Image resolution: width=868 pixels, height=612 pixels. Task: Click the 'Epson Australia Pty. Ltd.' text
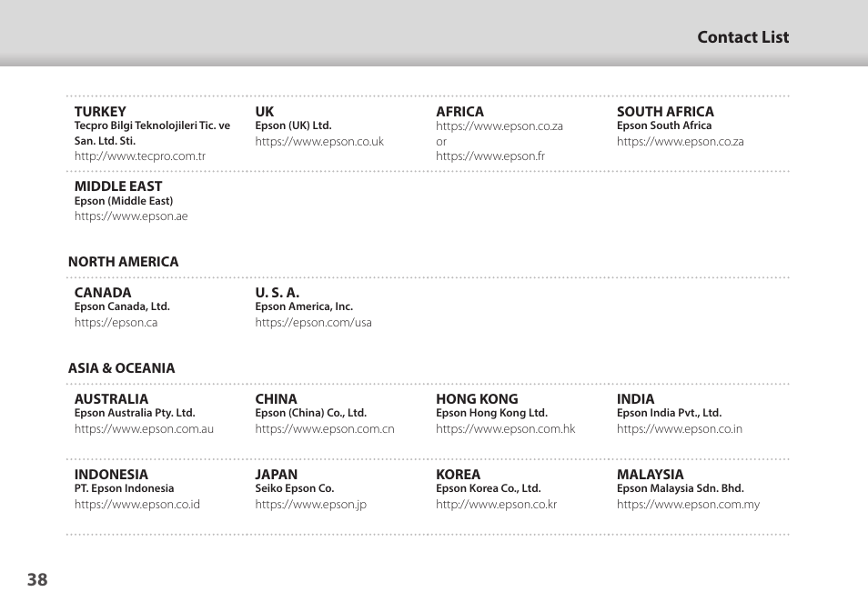tap(135, 413)
